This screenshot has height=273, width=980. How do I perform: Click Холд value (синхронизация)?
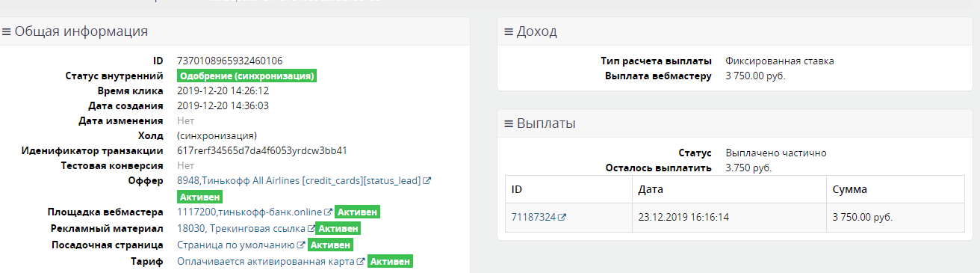pos(217,135)
